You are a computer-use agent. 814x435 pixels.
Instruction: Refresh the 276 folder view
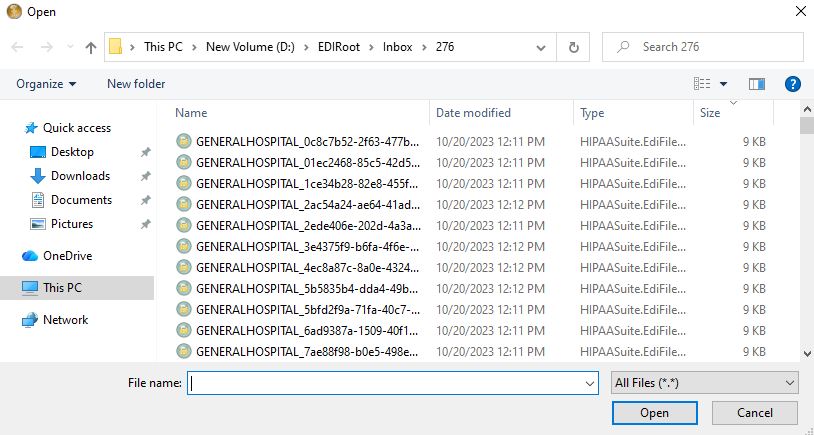point(574,48)
